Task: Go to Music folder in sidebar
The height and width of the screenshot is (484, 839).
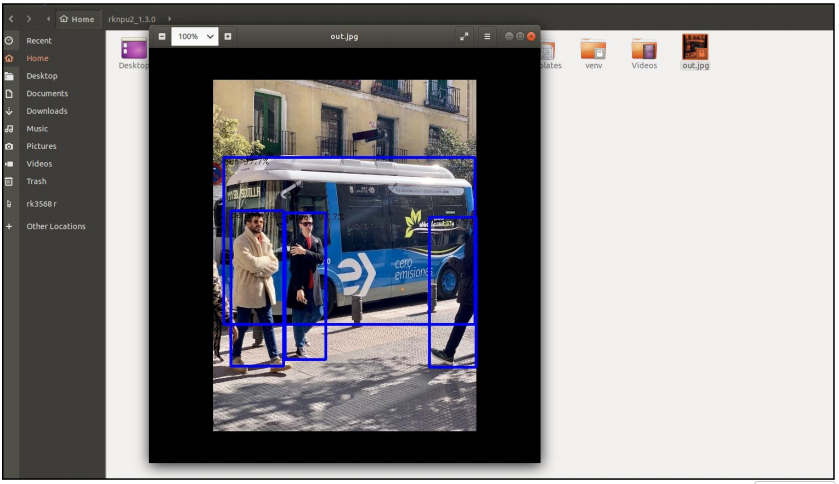Action: click(37, 129)
